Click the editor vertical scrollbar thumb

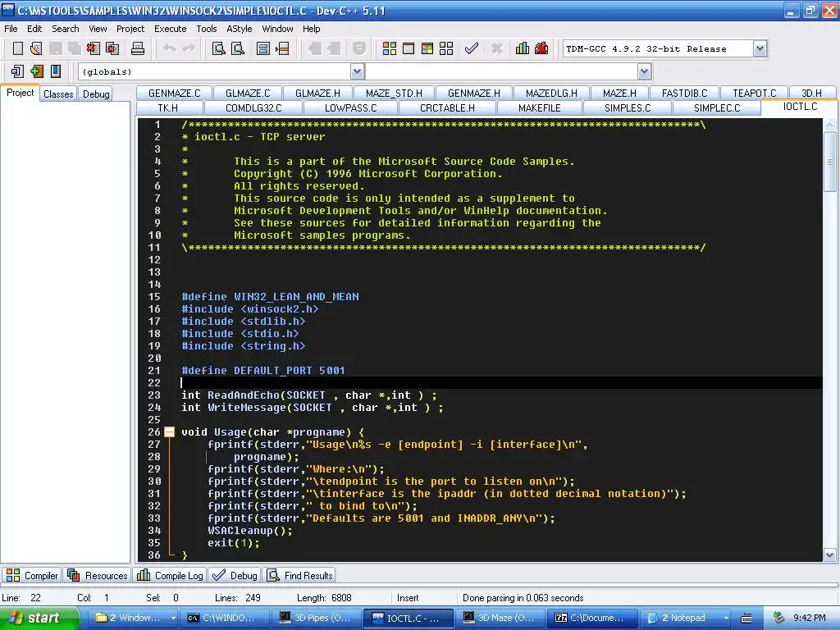pyautogui.click(x=829, y=162)
